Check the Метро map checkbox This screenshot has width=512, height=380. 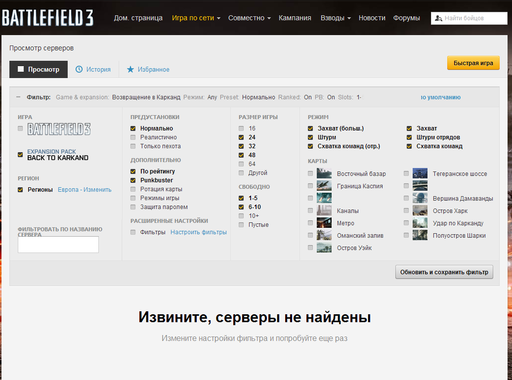coord(310,223)
